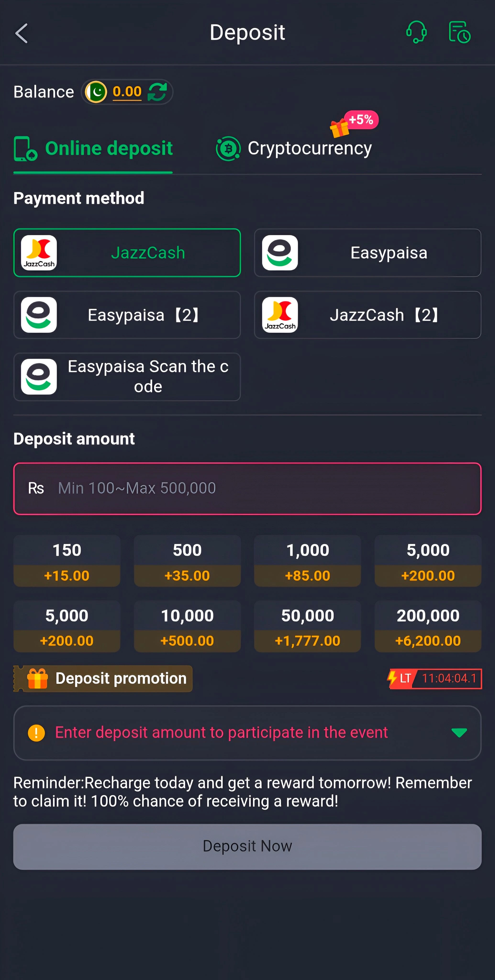This screenshot has width=495, height=980.
Task: Select JazzCash payment method
Action: coord(127,253)
